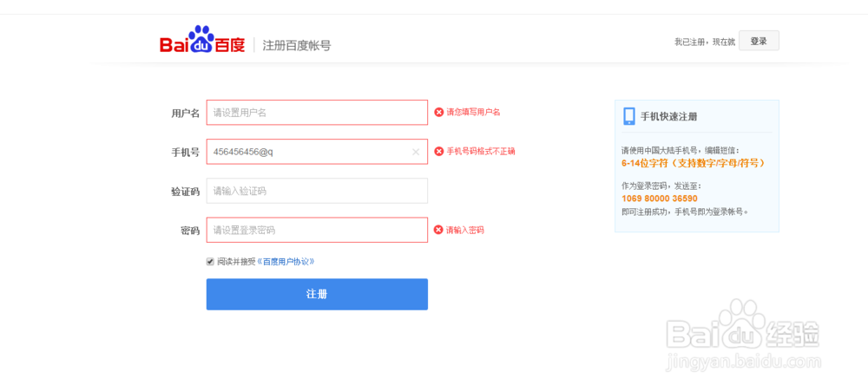Toggle the 阅读并接受 agreement checkbox
Viewport: 868px width, 391px height.
[x=210, y=261]
